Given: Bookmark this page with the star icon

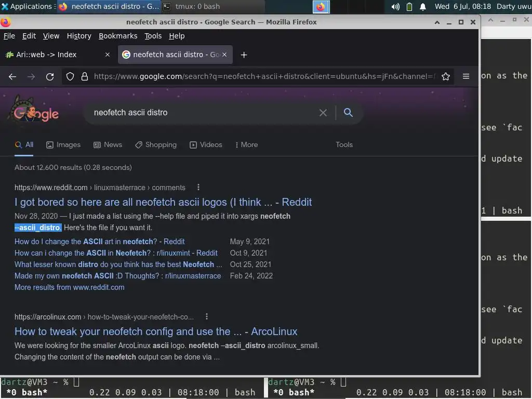Looking at the screenshot, I should coord(446,77).
